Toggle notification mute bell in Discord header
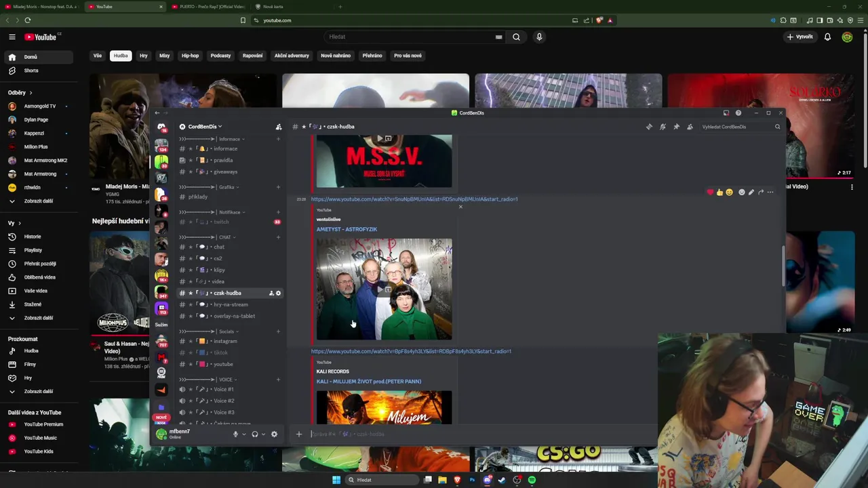868x488 pixels. (663, 127)
